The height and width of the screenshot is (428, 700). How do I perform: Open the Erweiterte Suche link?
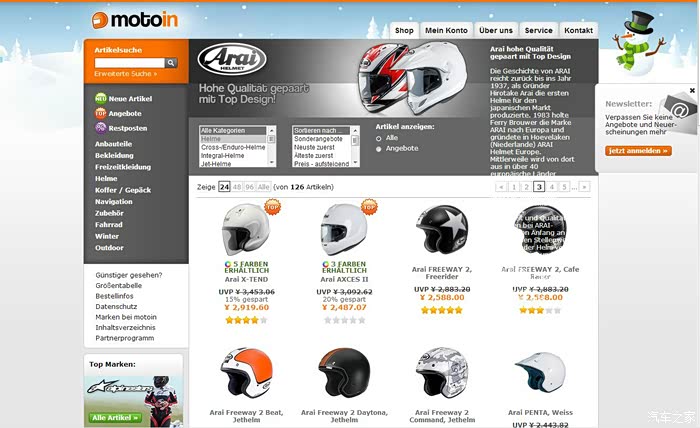125,74
